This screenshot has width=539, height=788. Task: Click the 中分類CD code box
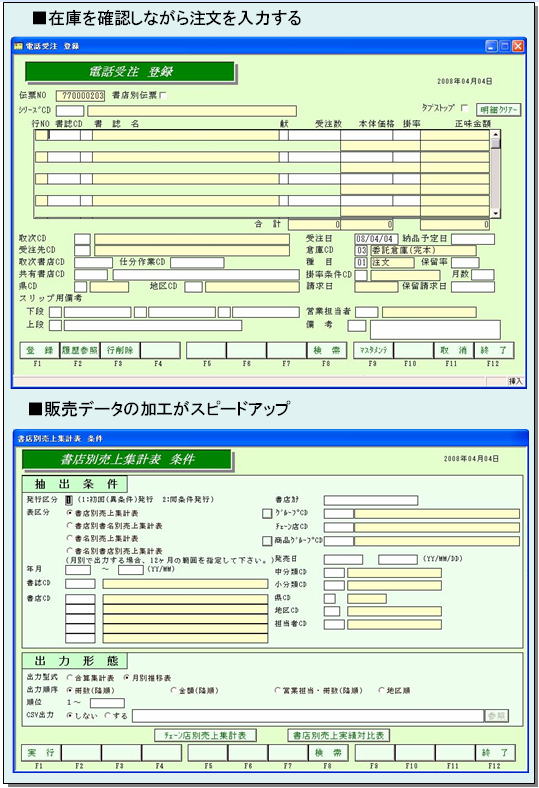[x=334, y=573]
